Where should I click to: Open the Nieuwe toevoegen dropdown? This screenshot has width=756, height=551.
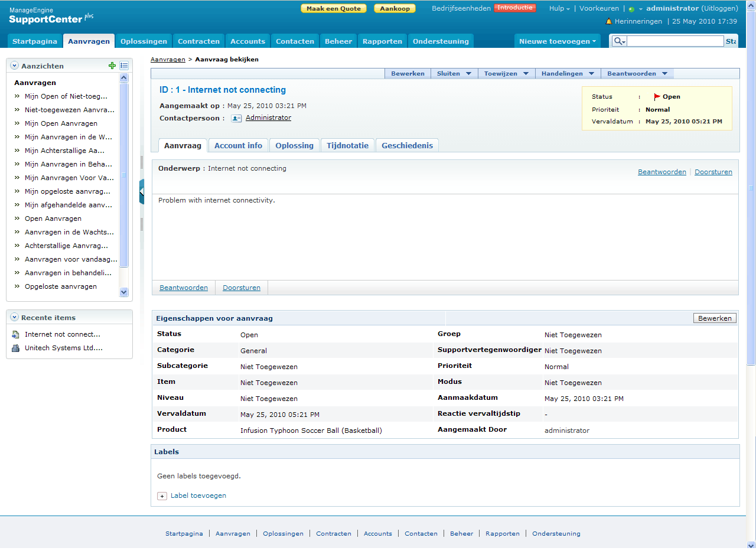[558, 41]
